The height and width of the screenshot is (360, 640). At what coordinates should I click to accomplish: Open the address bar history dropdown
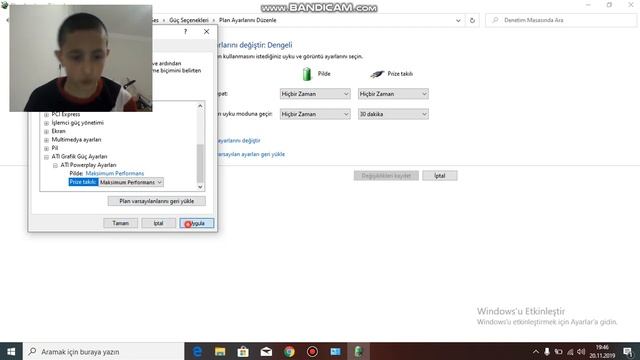point(458,20)
